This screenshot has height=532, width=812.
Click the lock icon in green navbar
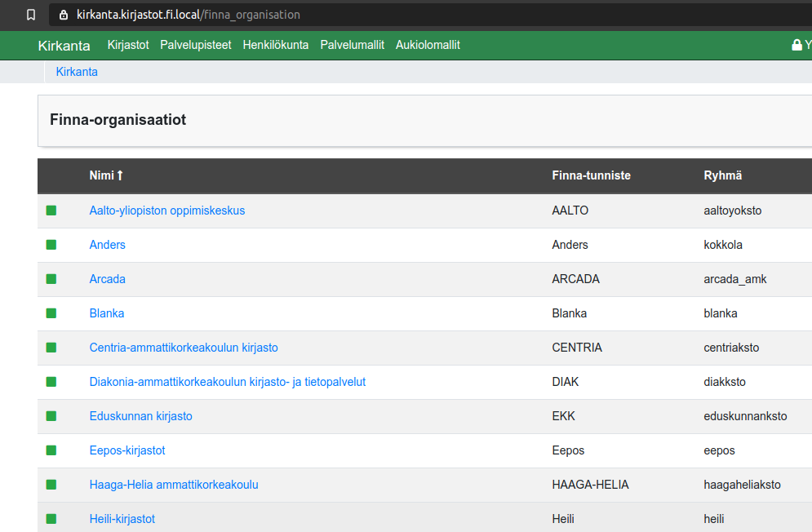pyautogui.click(x=797, y=45)
